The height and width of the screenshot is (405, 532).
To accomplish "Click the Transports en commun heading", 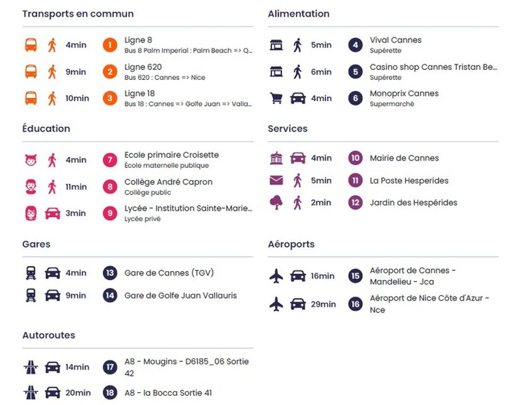I will pos(78,14).
